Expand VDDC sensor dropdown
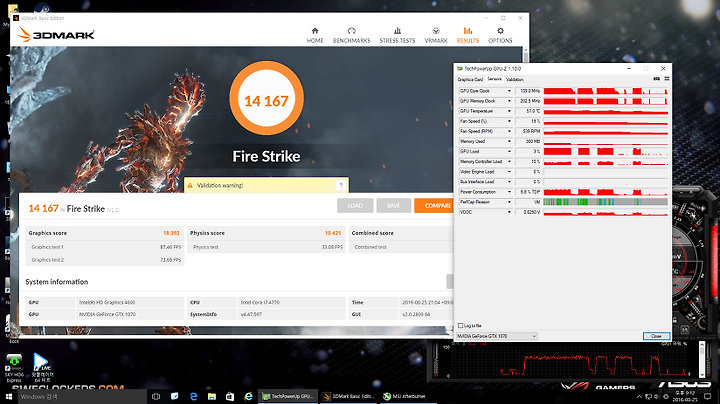Viewport: 720px width, 404px height. (509, 212)
